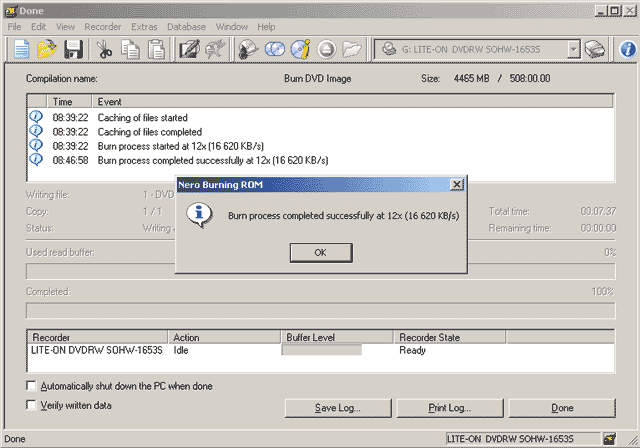Tick the Verify written data checkbox

click(31, 405)
